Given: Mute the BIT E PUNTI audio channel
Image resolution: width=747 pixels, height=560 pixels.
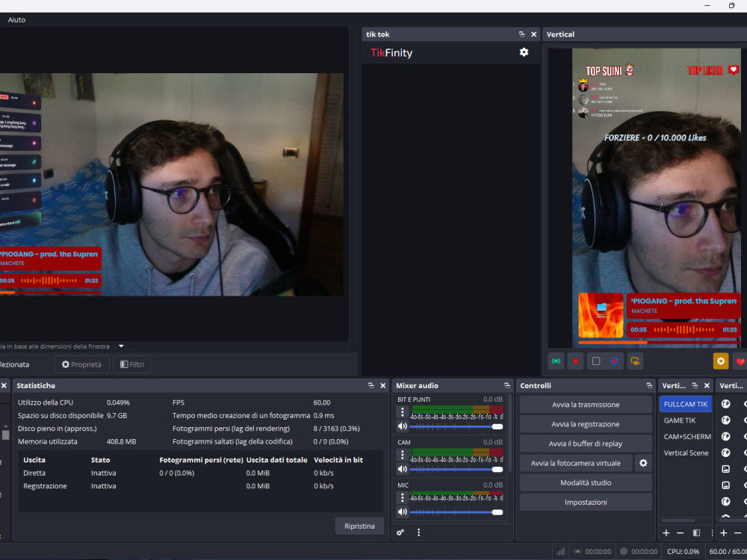Looking at the screenshot, I should coord(403,426).
